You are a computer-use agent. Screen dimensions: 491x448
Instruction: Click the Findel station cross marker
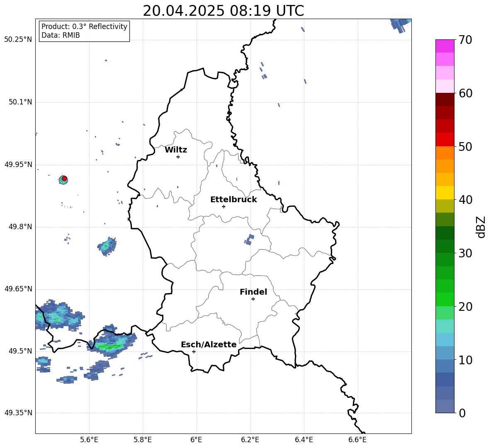tap(253, 299)
